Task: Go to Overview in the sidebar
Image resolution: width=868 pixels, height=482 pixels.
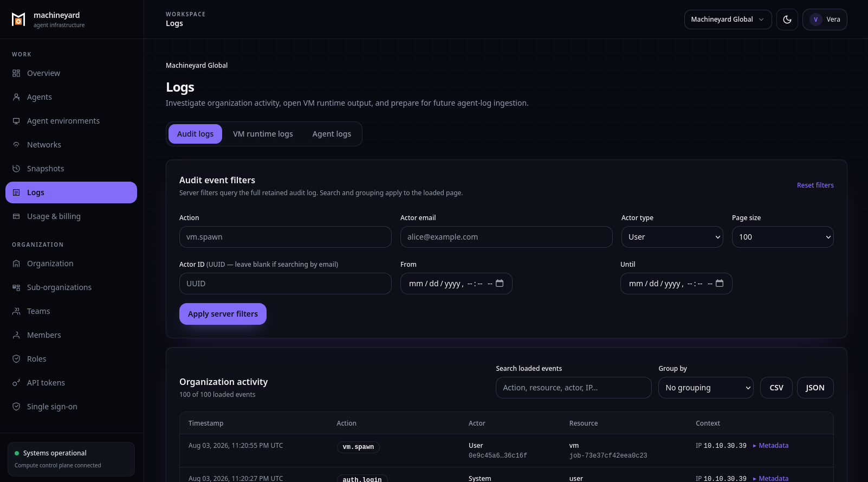Action: pyautogui.click(x=71, y=73)
